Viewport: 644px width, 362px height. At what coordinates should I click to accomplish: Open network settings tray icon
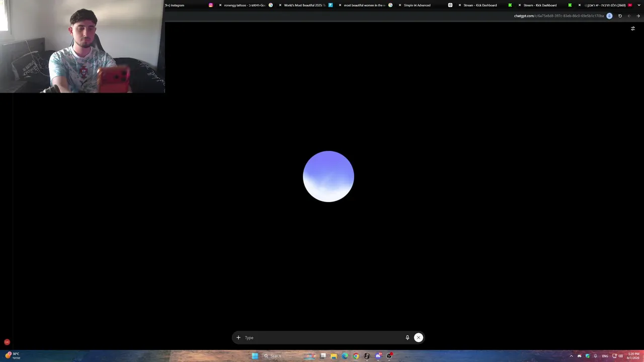pyautogui.click(x=614, y=356)
